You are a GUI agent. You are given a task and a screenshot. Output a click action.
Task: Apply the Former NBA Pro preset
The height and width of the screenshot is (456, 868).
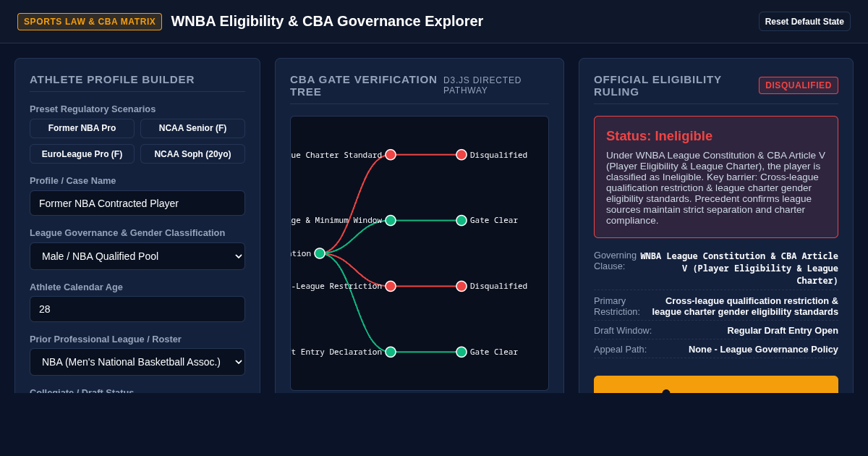click(82, 128)
